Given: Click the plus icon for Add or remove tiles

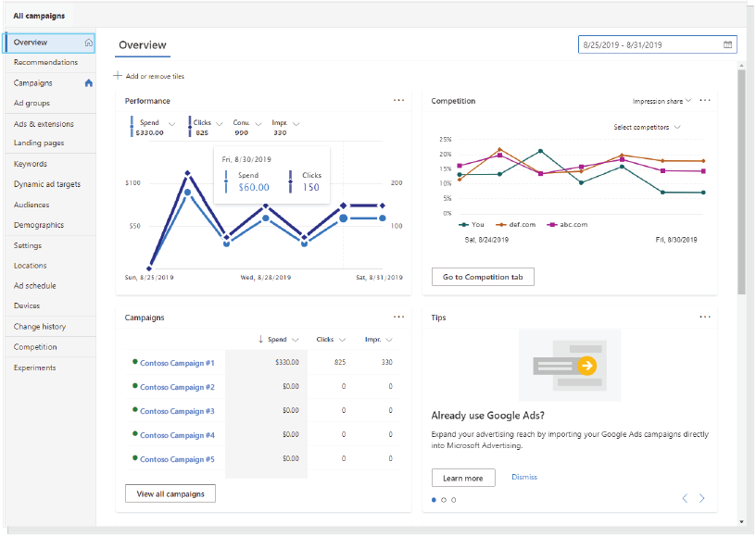Looking at the screenshot, I should pos(118,76).
